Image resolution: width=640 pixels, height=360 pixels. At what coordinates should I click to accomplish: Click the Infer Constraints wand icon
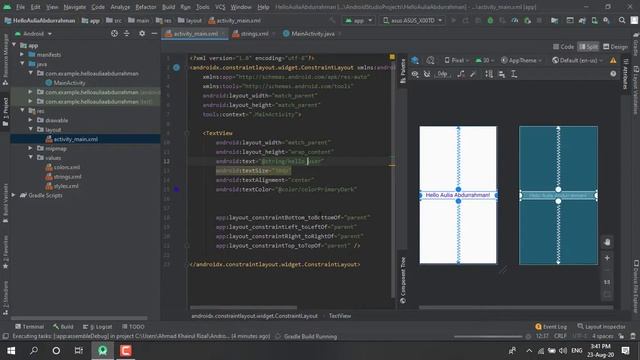tap(473, 74)
